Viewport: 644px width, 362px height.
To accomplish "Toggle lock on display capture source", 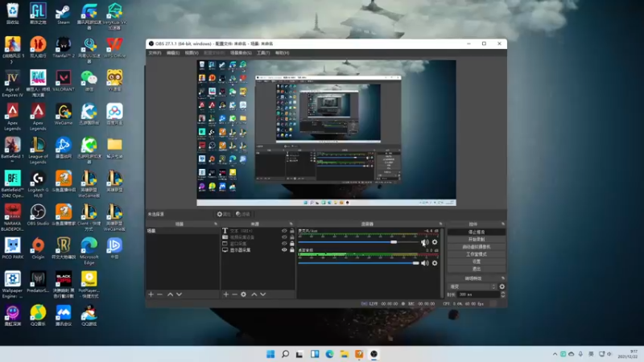I will 292,250.
